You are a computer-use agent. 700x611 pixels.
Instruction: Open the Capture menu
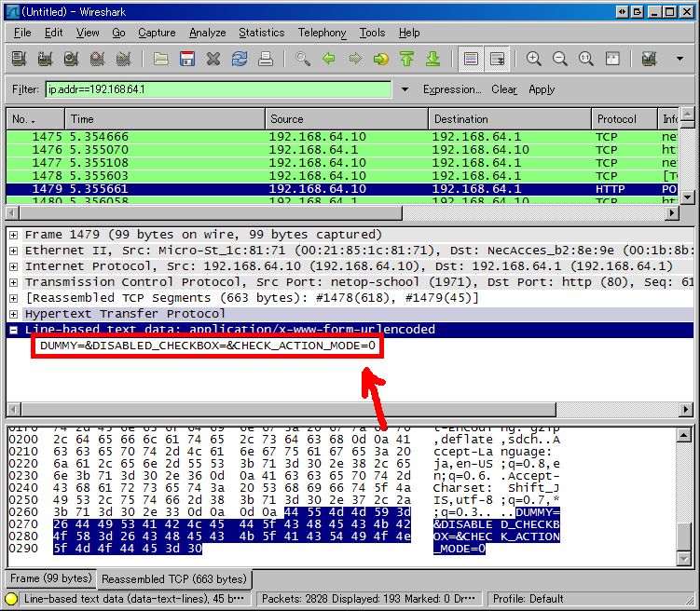point(157,33)
